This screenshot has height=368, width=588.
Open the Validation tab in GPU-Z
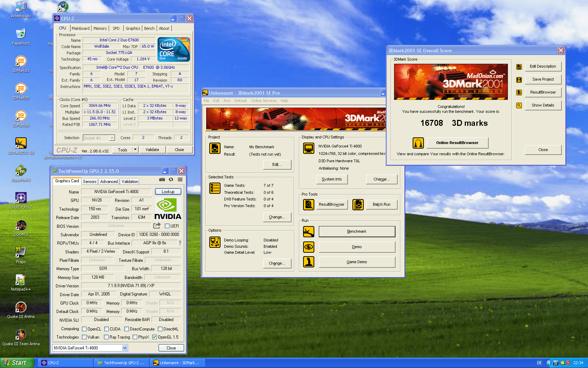pyautogui.click(x=130, y=182)
